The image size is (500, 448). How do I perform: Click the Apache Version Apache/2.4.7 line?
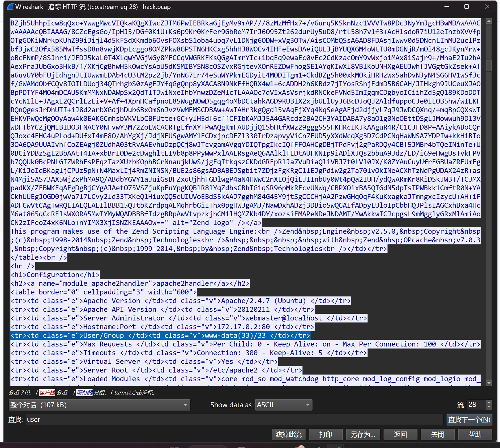coord(180,301)
